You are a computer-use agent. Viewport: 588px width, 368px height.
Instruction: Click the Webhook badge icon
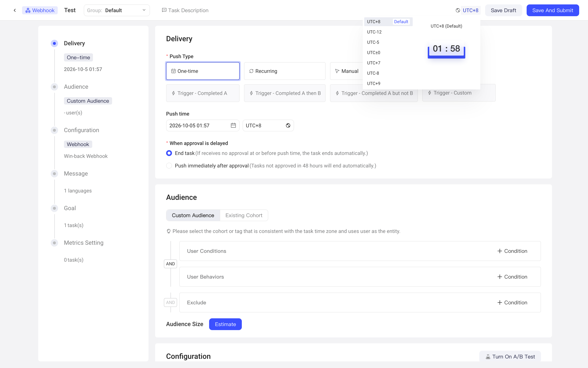[28, 10]
